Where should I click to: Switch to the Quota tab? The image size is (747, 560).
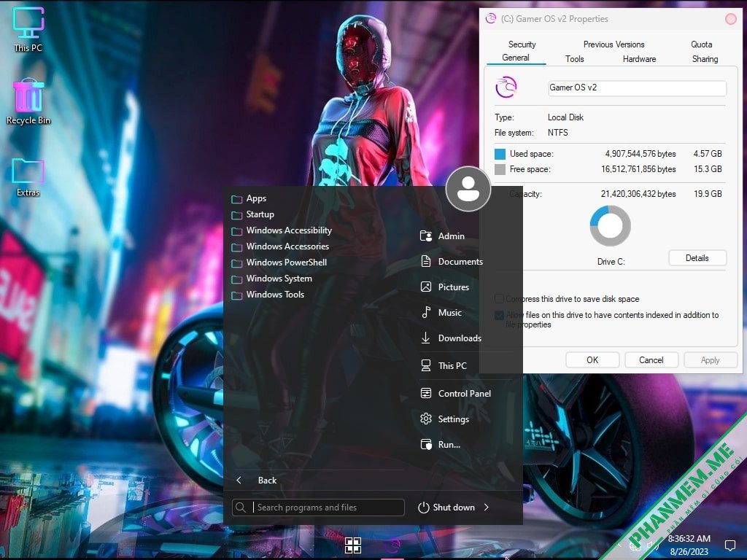click(701, 44)
